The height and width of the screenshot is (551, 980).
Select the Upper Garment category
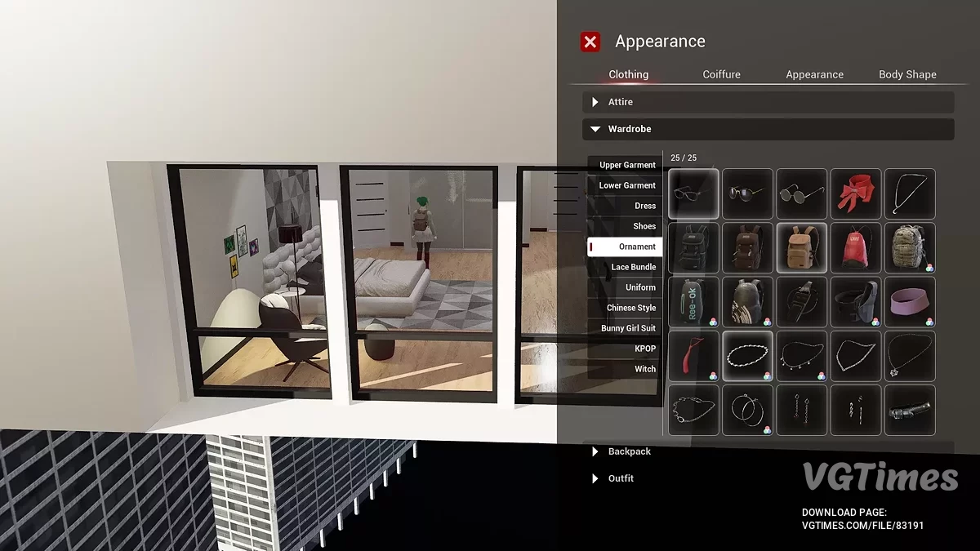(x=626, y=165)
